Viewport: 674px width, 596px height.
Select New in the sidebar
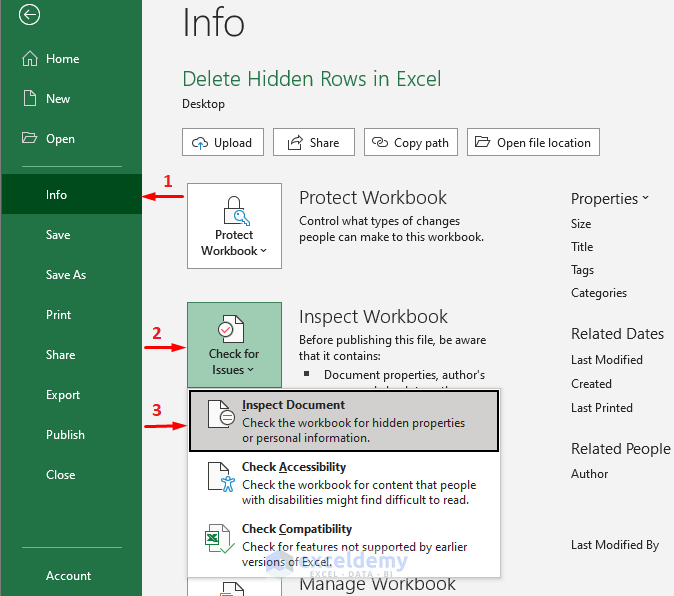point(71,98)
